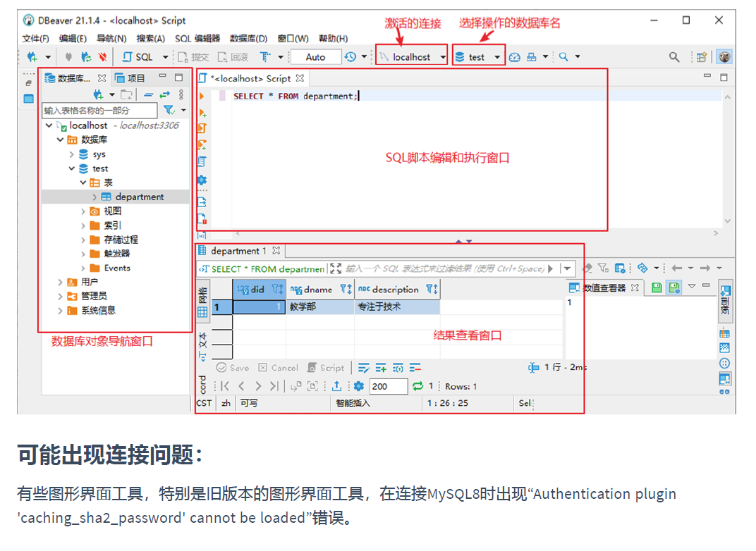Click the execute script icon in editor sidebar
The width and height of the screenshot is (756, 551).
(x=202, y=128)
